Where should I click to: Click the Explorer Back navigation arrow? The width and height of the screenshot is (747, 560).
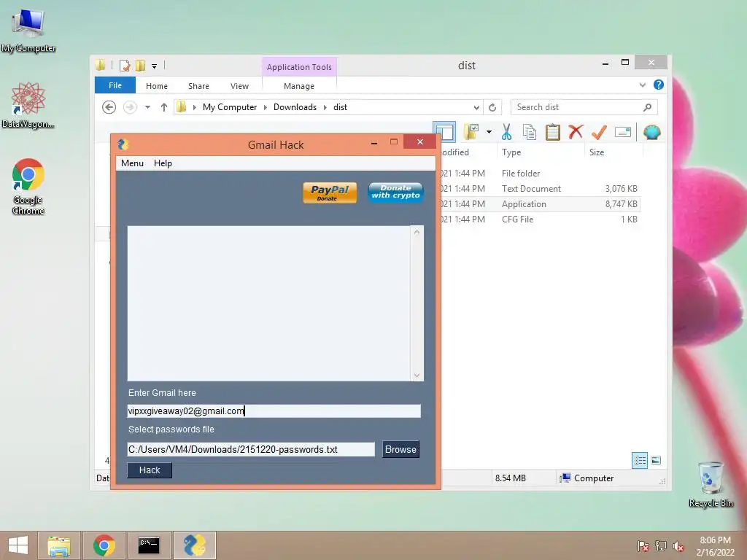coord(109,107)
